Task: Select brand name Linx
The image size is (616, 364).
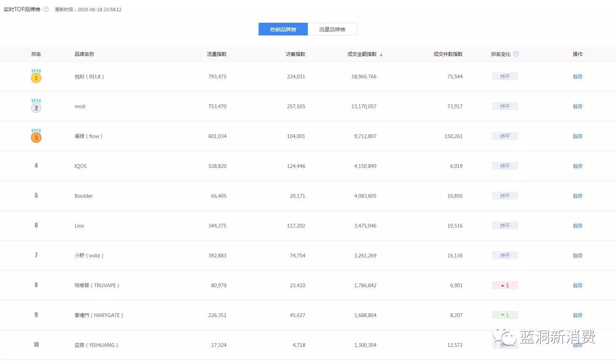Action: [79, 226]
